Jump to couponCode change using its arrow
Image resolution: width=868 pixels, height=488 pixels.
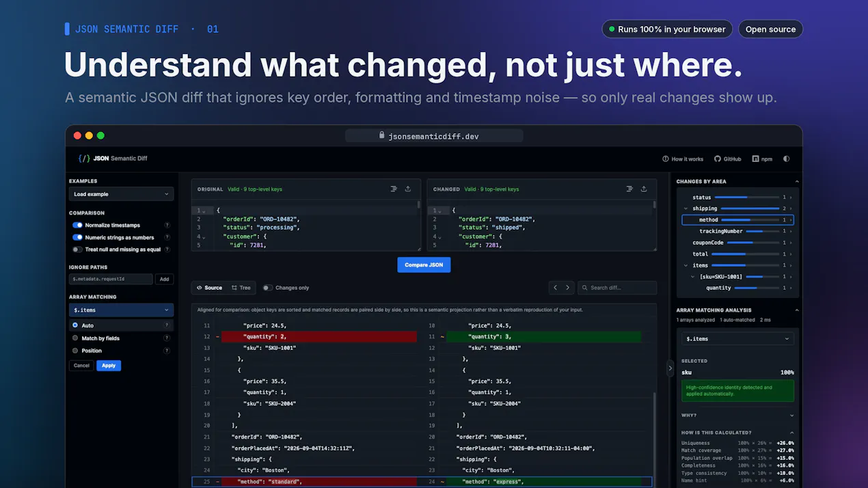791,243
